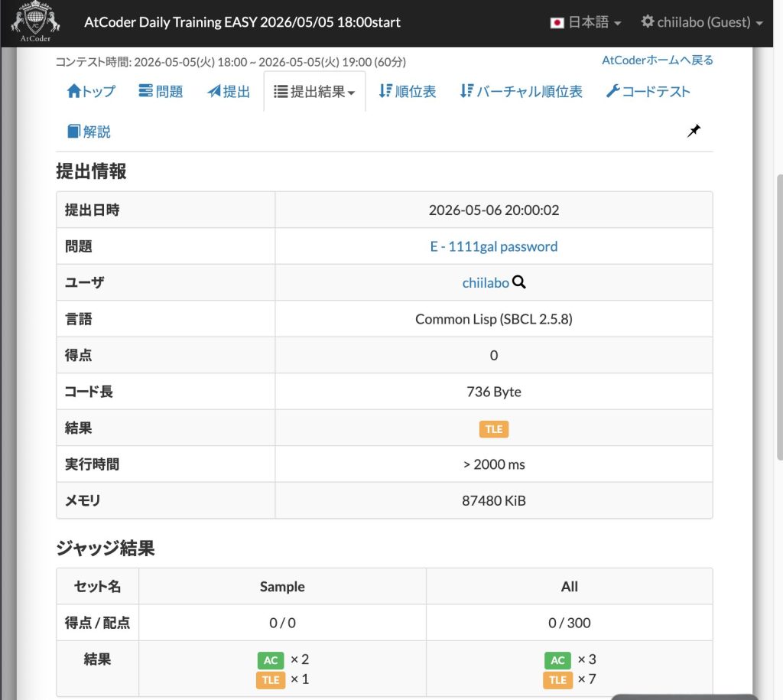Open the 解説 tab

pos(89,132)
